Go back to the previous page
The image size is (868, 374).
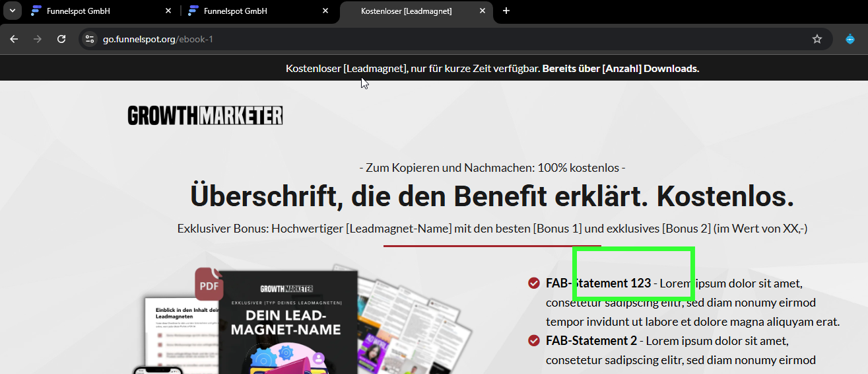tap(14, 39)
